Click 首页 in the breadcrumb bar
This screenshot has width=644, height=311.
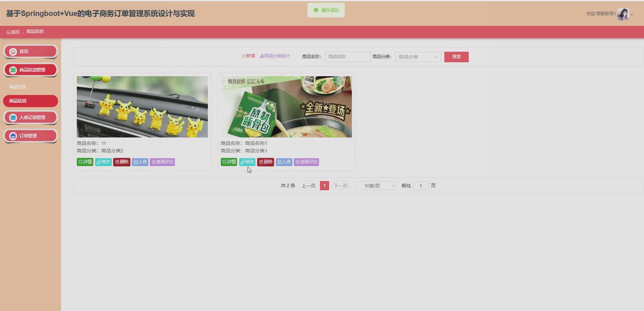coord(14,31)
